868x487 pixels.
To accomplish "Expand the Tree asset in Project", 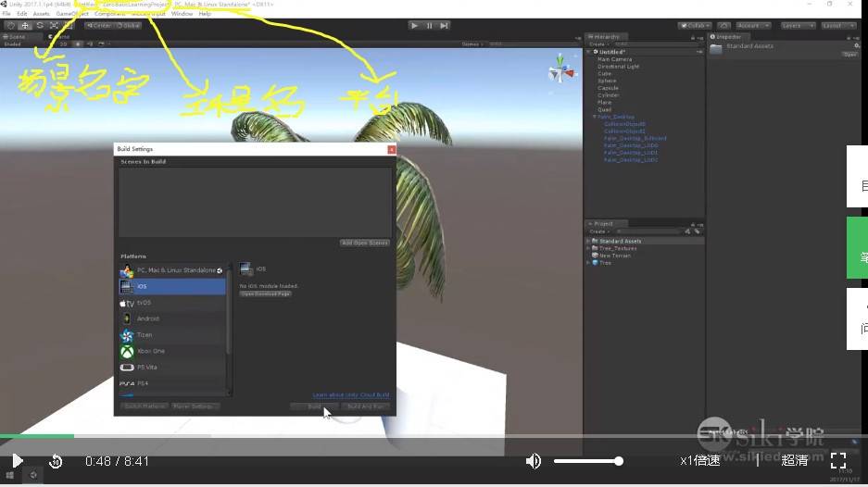I will 588,263.
